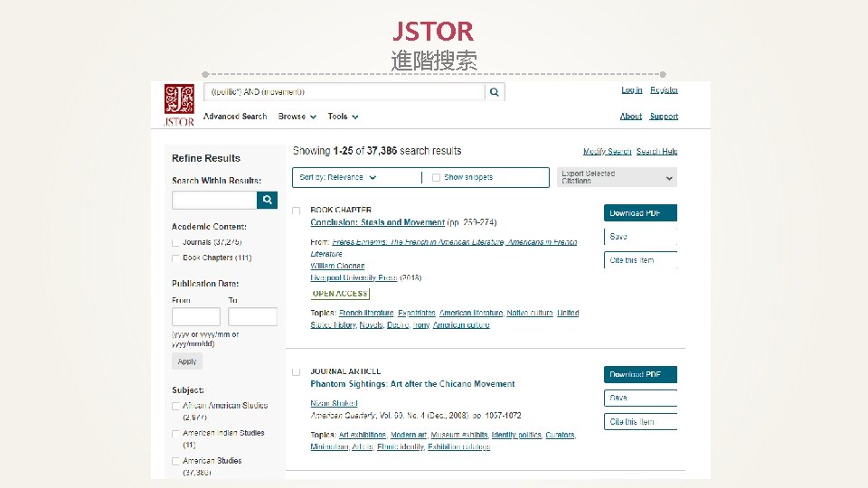The image size is (868, 488).
Task: Click the Identity politics topic
Action: (516, 436)
